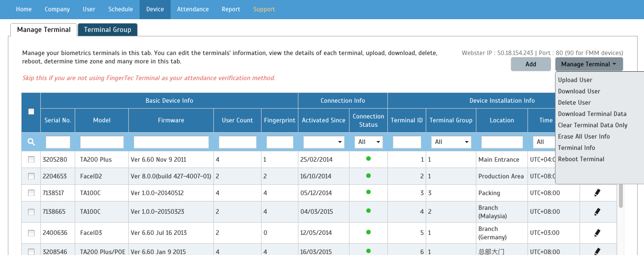Select Clear Terminal Data Only option

pos(593,125)
